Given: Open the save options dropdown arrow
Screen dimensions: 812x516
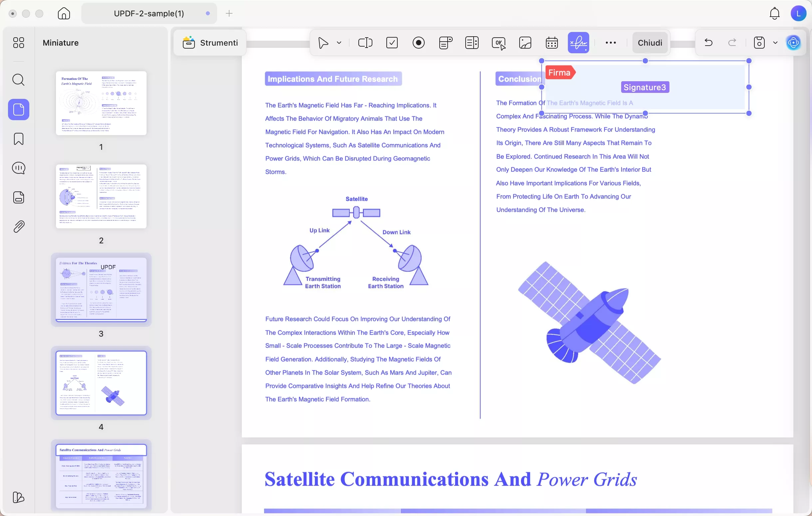Looking at the screenshot, I should tap(775, 43).
